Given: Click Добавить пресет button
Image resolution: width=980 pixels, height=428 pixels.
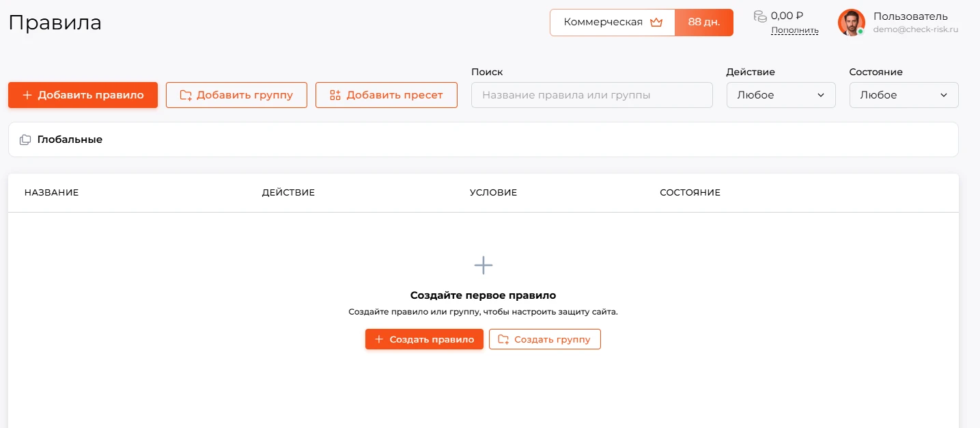Looking at the screenshot, I should 387,95.
